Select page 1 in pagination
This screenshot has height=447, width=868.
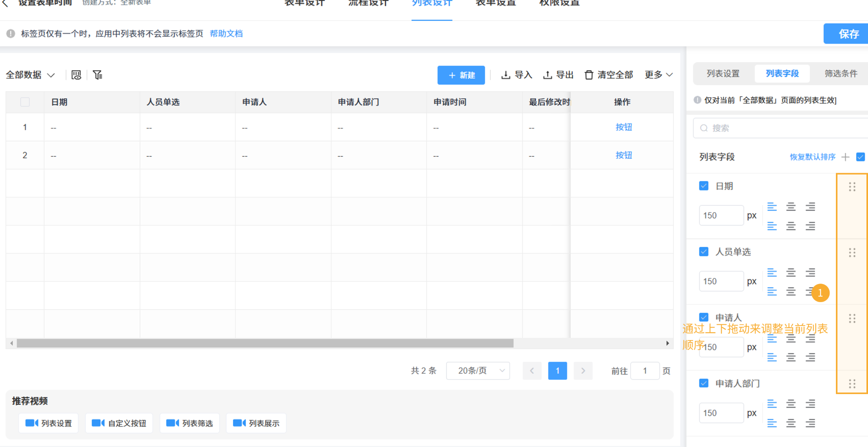coord(557,371)
